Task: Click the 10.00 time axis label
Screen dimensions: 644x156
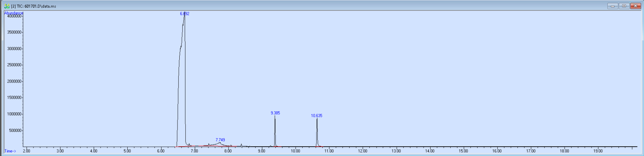Action: point(295,151)
